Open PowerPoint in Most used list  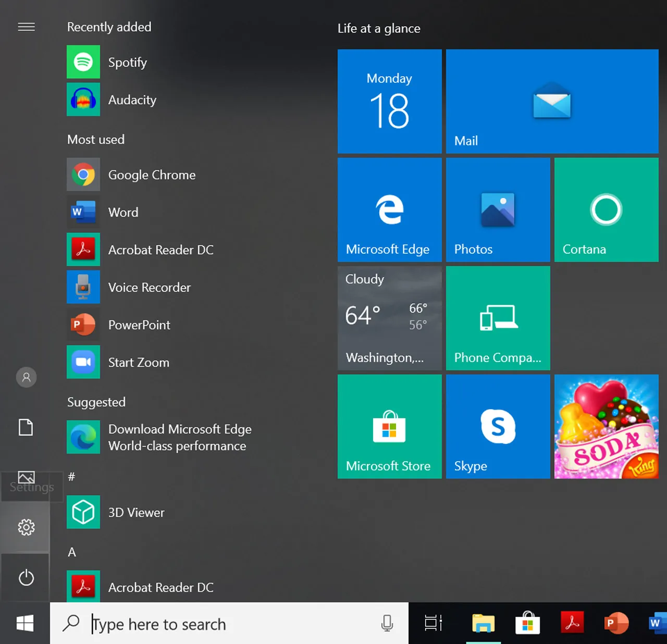139,325
